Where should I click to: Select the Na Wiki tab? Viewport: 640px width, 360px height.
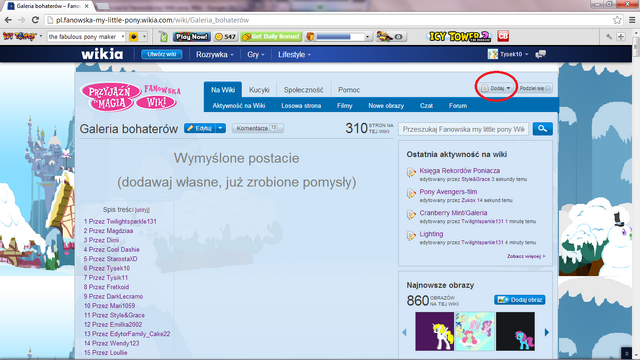pyautogui.click(x=223, y=89)
